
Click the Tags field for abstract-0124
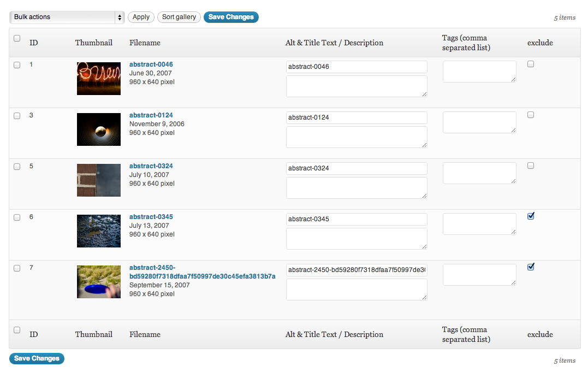click(479, 122)
